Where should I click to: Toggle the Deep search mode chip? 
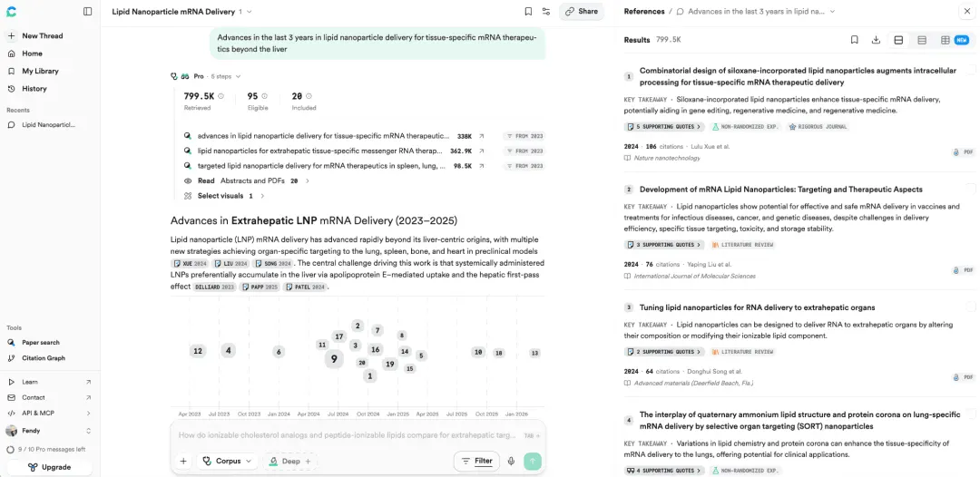pos(290,461)
